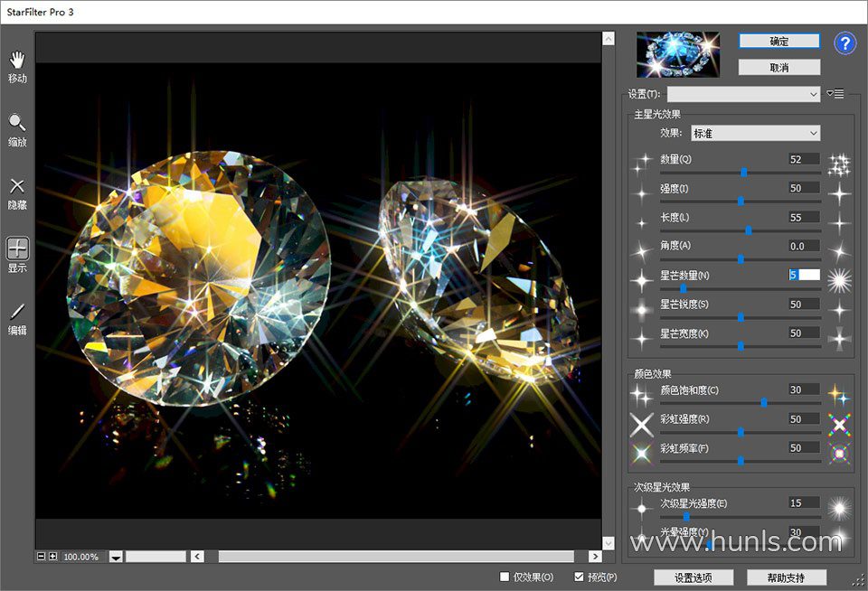Uncheck the 预览(P) preview checkbox
The image size is (868, 591).
(579, 577)
